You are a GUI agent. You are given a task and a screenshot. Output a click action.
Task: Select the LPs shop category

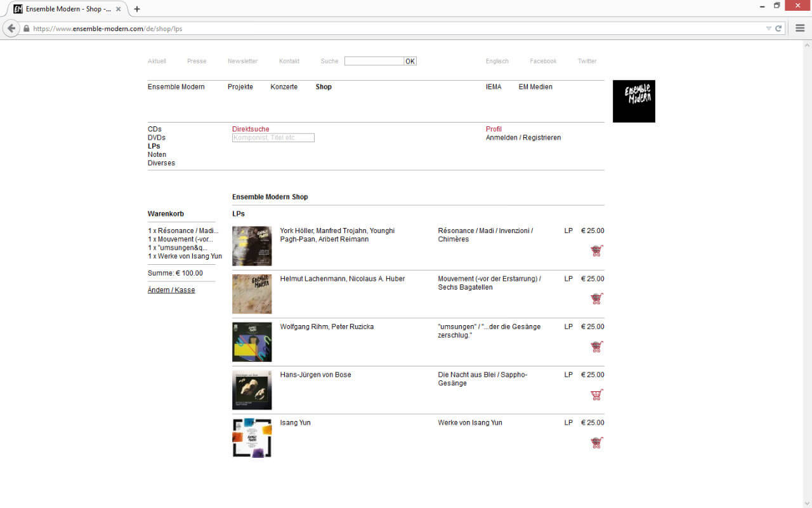tap(154, 146)
